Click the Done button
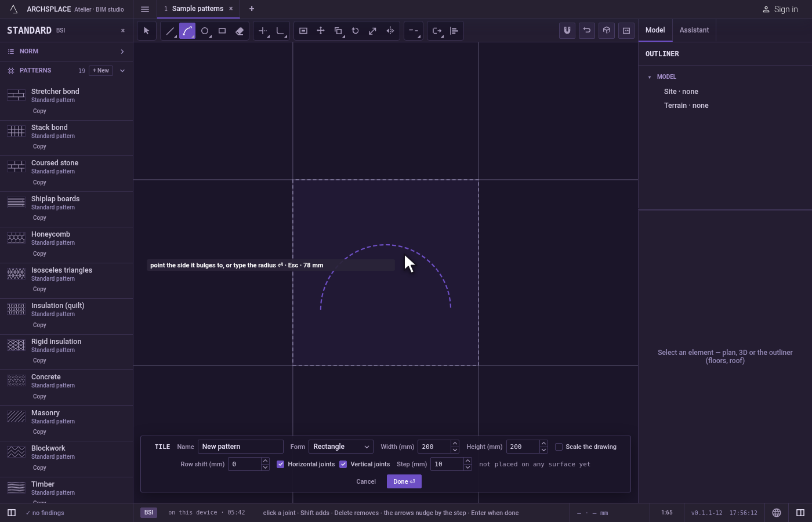Image resolution: width=812 pixels, height=522 pixels. [404, 481]
